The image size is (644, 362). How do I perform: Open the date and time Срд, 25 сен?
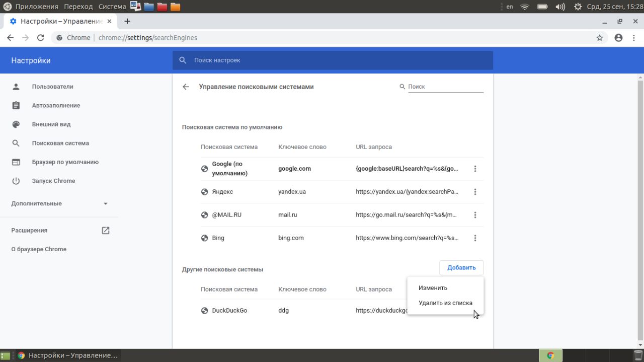(x=615, y=7)
